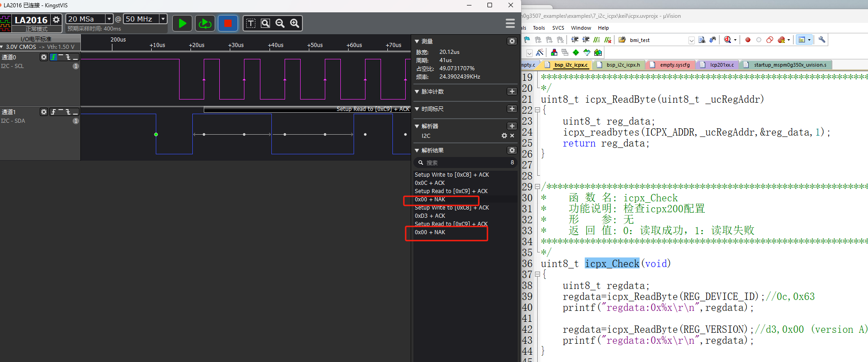The width and height of the screenshot is (868, 362).
Task: Open I2C decoder settings gear
Action: click(x=504, y=136)
